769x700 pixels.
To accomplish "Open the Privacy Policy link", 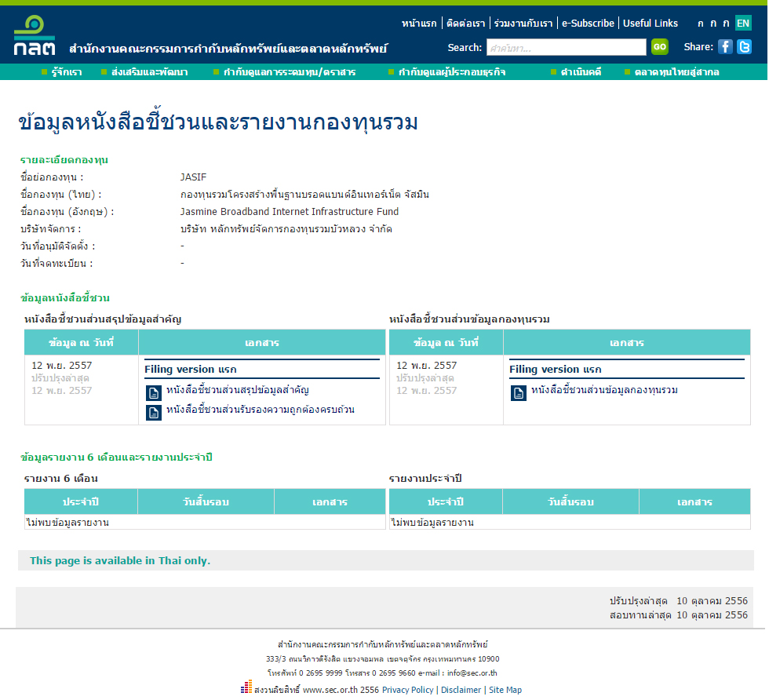I will click(x=407, y=690).
